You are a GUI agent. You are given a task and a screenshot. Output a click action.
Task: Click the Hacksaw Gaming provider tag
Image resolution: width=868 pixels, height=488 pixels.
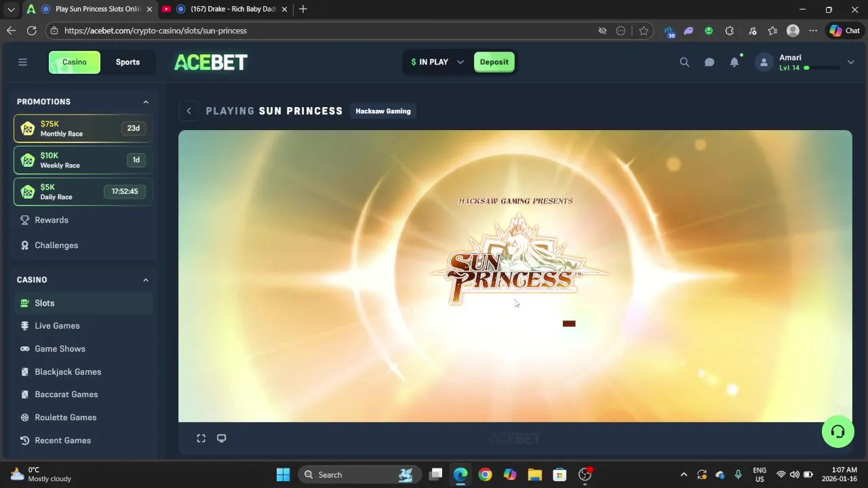(383, 111)
